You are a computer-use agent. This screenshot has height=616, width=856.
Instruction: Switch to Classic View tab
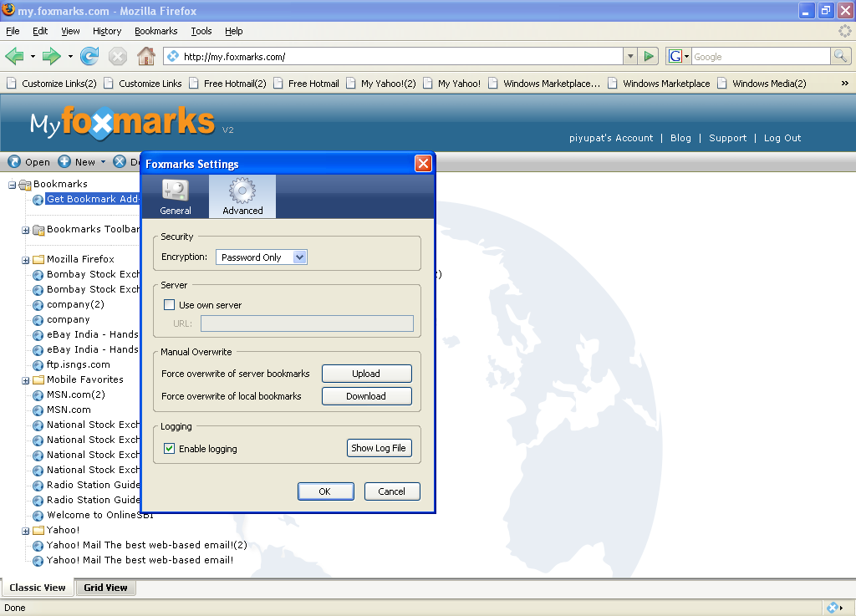[x=38, y=588]
